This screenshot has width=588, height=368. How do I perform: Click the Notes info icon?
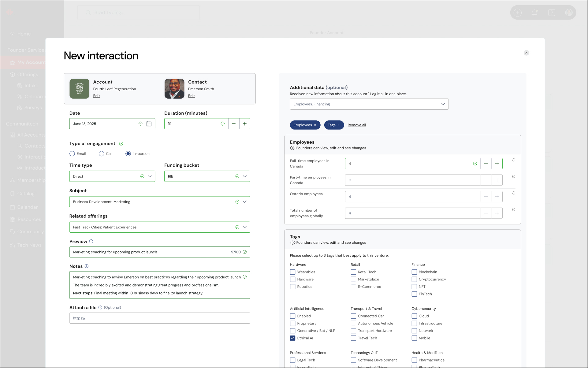tap(87, 266)
